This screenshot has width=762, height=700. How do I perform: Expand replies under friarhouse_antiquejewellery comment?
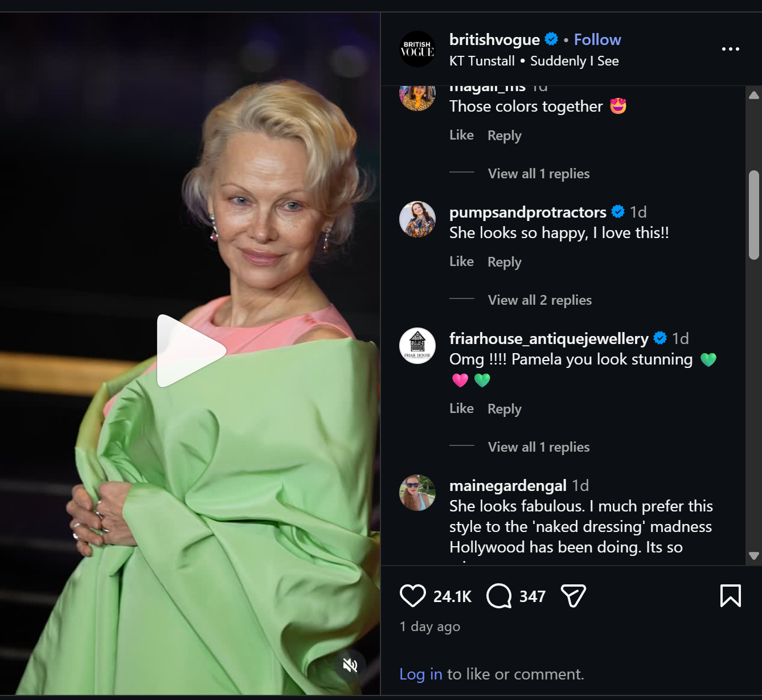pyautogui.click(x=538, y=447)
